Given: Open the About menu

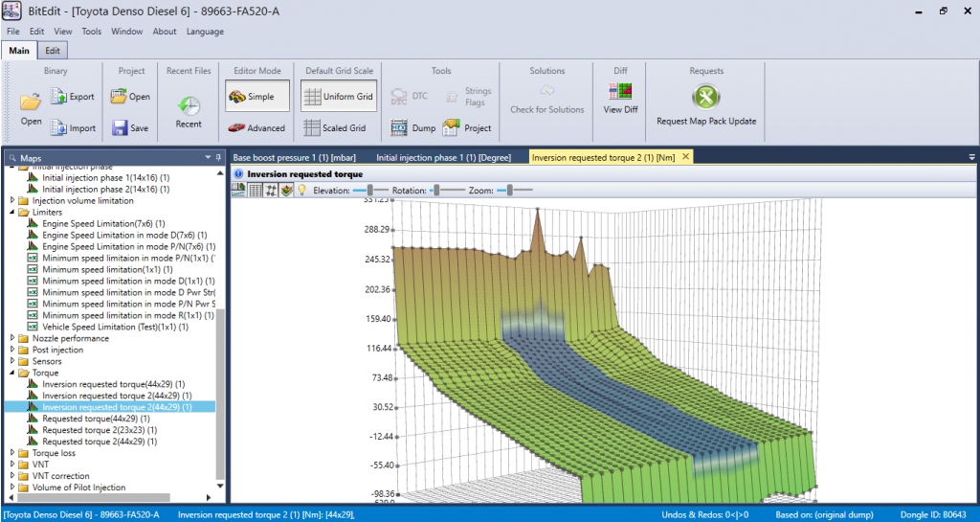Looking at the screenshot, I should click(x=165, y=32).
